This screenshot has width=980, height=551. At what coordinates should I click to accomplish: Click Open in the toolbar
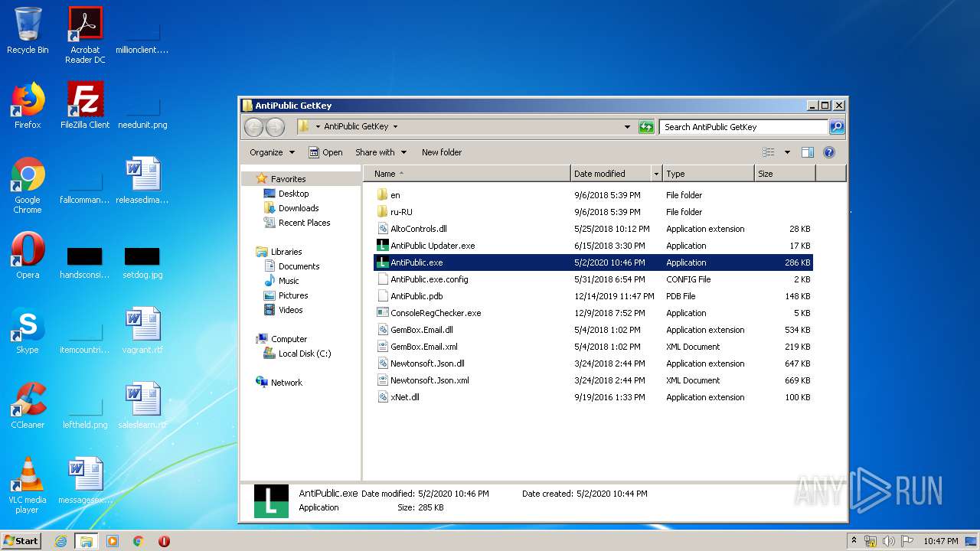325,152
